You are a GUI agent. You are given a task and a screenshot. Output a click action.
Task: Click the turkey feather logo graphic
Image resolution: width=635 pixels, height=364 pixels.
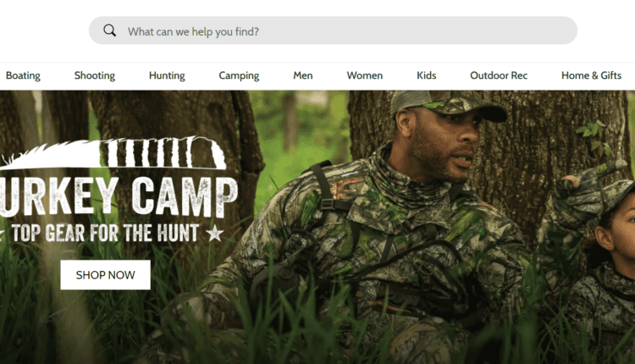coord(113,152)
